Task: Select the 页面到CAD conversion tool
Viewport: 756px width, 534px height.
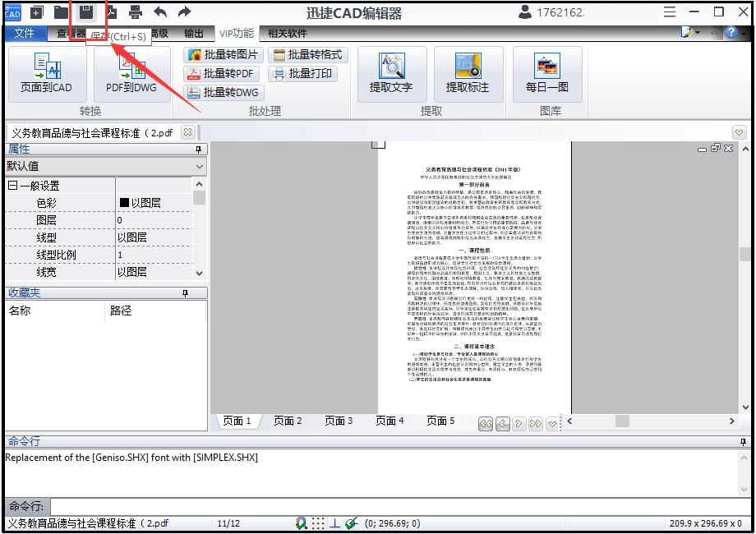Action: [47, 75]
